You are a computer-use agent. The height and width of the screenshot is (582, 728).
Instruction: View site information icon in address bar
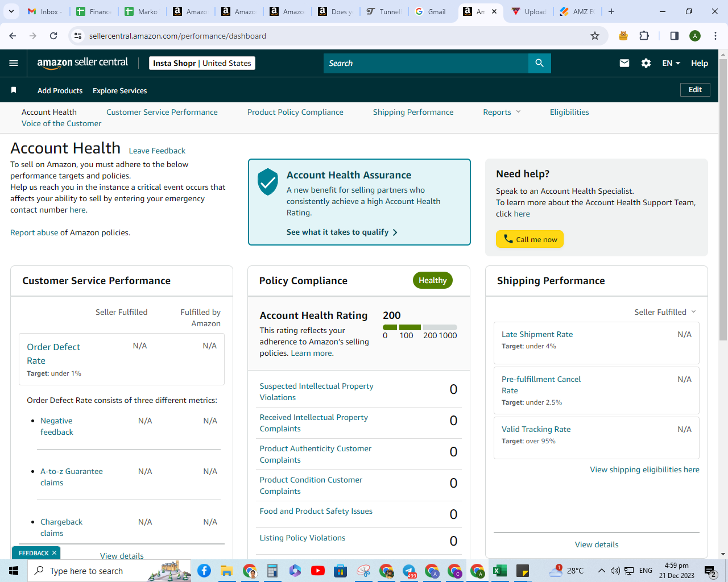(x=78, y=36)
